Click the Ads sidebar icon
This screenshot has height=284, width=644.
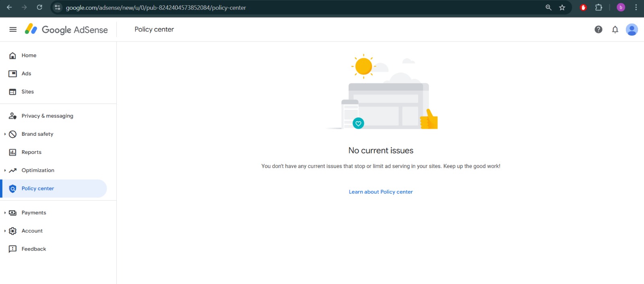[x=12, y=74]
